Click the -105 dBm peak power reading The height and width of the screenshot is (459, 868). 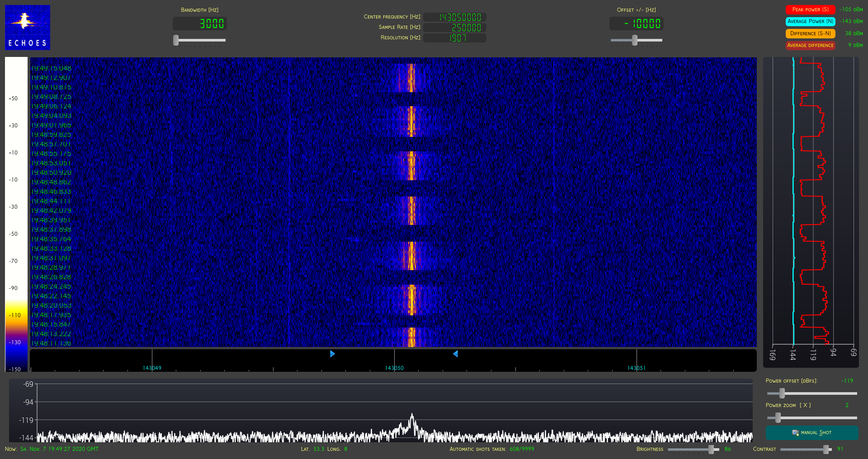click(851, 9)
